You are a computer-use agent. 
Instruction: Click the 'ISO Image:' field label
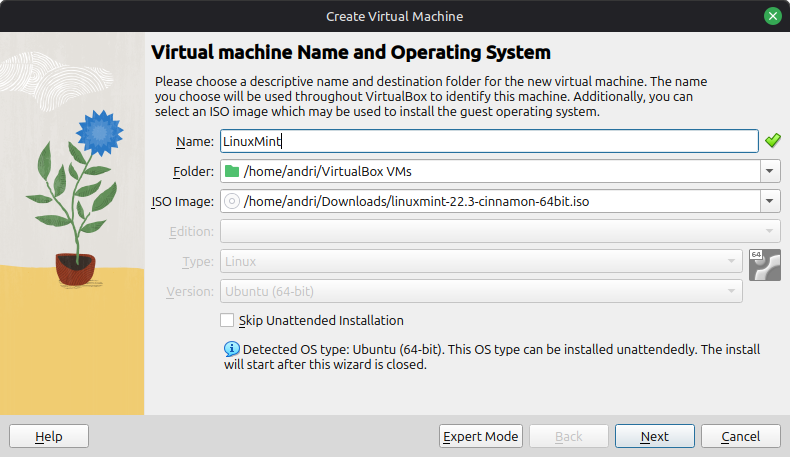(183, 202)
